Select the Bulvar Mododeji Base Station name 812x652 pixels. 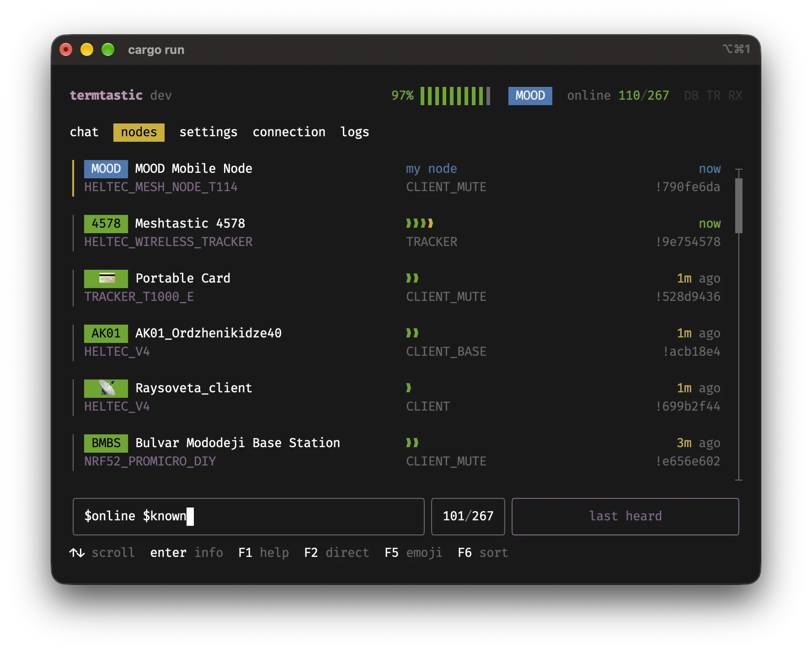coord(238,443)
